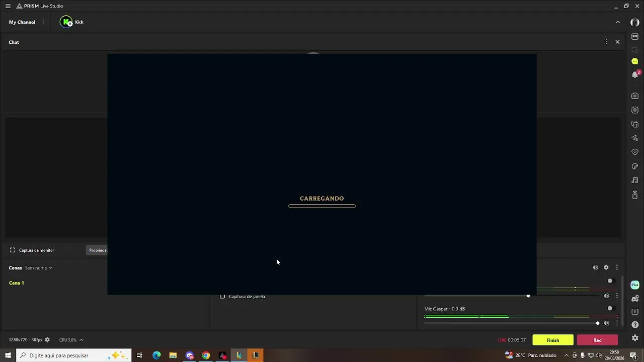Collapse the My Channel panel

pos(618,22)
